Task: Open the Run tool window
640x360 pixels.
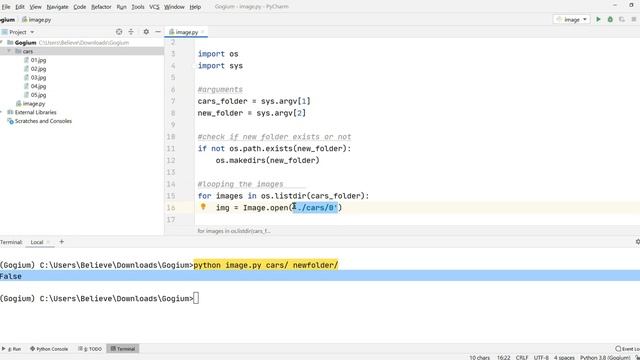Action: coord(11,349)
